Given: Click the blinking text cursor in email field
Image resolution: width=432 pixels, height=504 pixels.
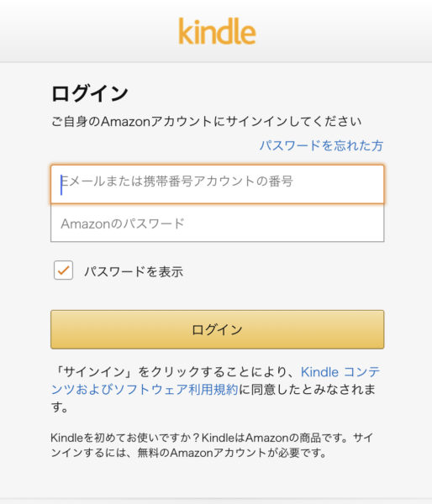Looking at the screenshot, I should tap(61, 185).
